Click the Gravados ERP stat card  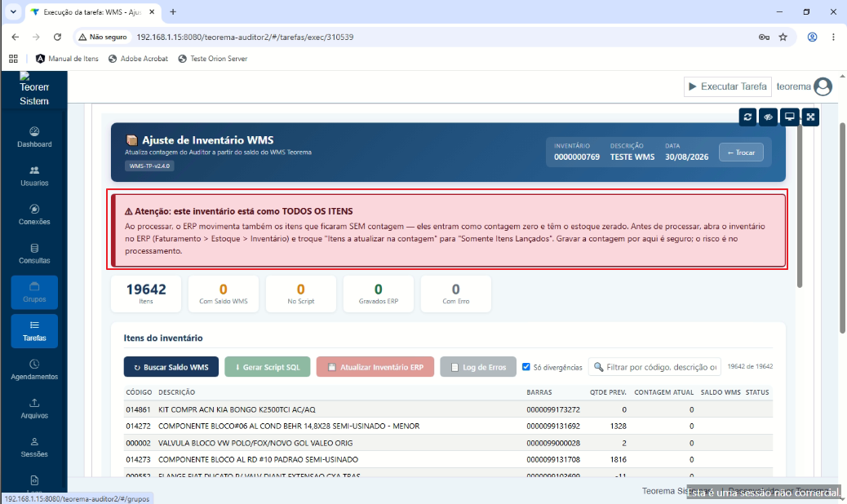(x=378, y=294)
